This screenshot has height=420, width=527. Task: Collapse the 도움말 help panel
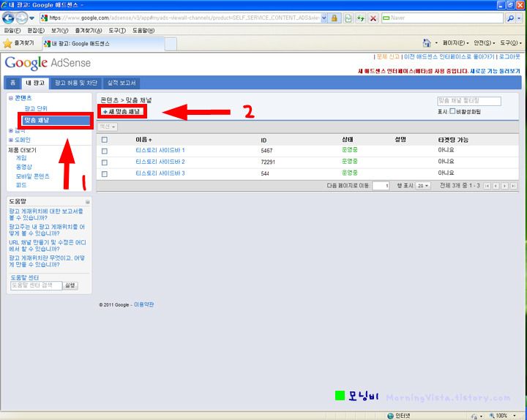[x=87, y=202]
